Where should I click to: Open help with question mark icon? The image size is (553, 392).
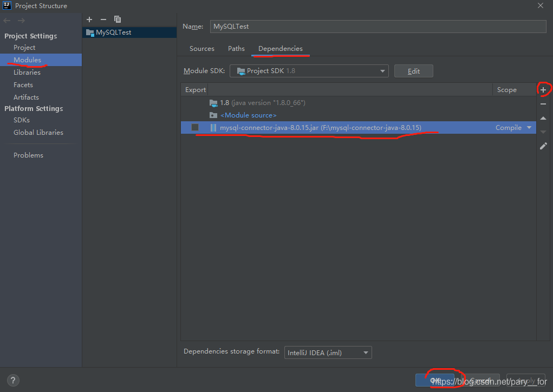pos(13,381)
